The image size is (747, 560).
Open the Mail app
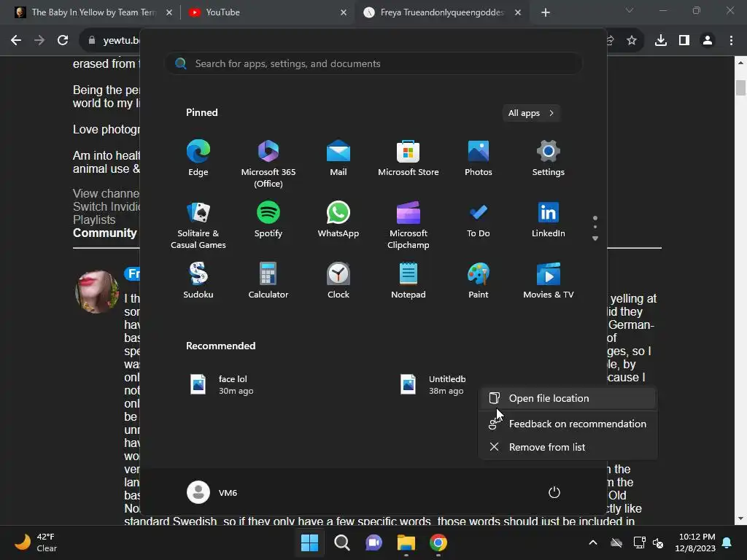pyautogui.click(x=338, y=158)
